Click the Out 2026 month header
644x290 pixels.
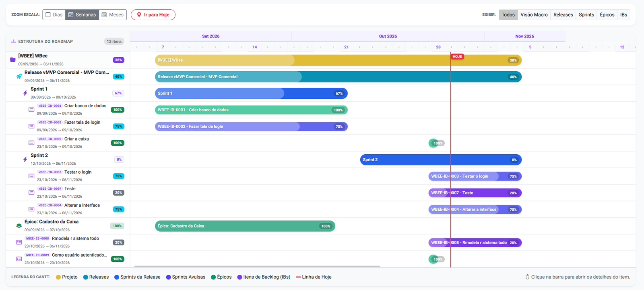388,36
